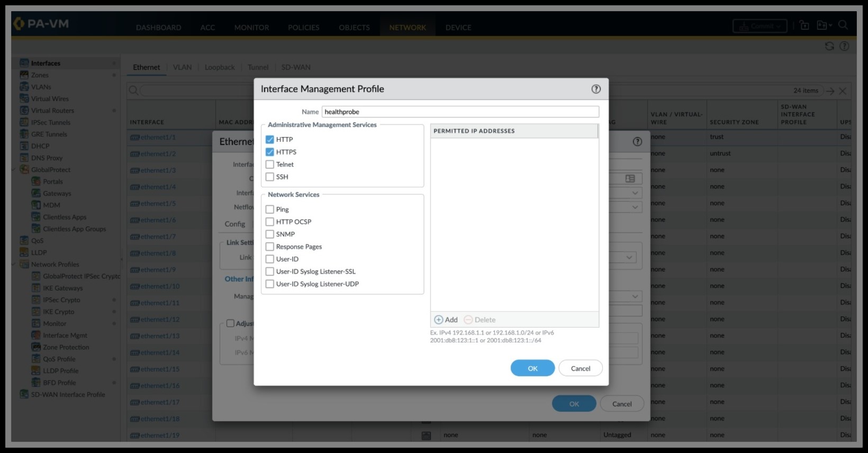
Task: Uncheck the HTTPS management service
Action: coord(270,152)
